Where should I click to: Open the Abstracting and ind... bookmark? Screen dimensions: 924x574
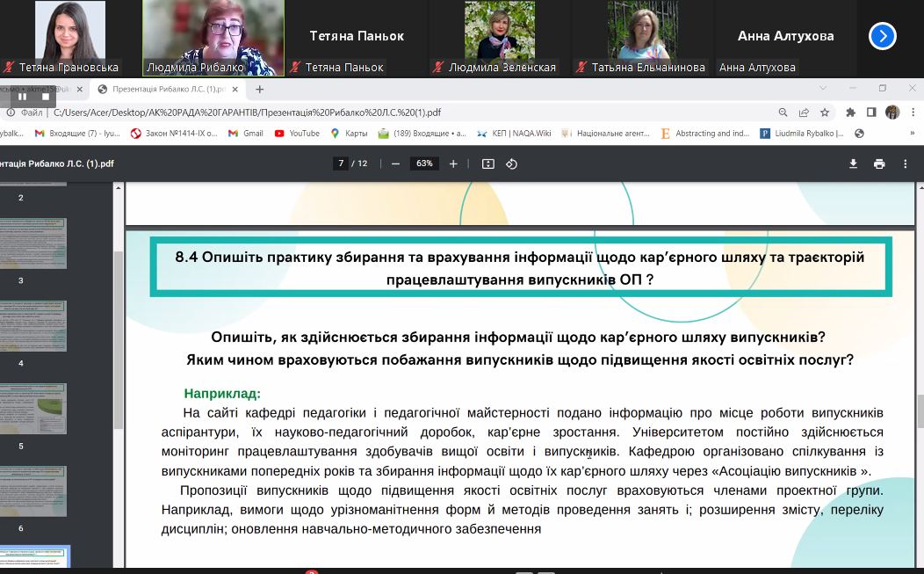pos(704,134)
